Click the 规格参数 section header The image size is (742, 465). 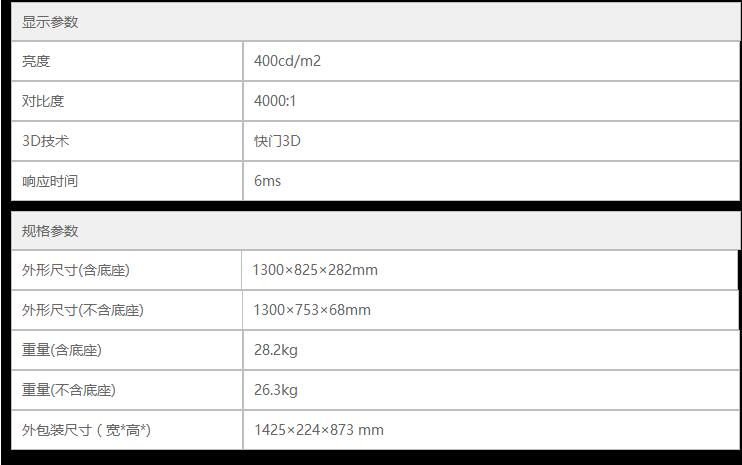point(50,231)
